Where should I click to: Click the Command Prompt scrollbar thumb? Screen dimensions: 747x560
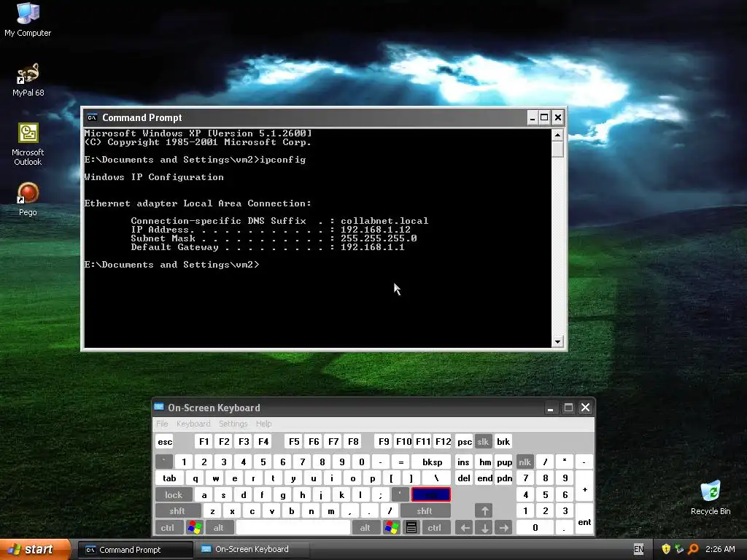pos(557,149)
